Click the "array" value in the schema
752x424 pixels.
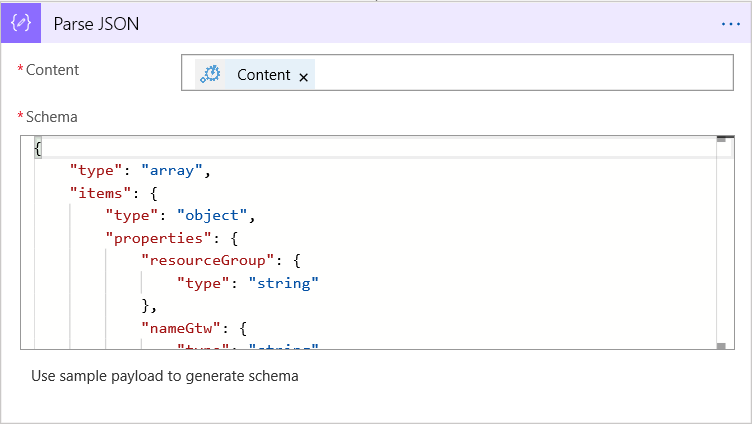[173, 170]
